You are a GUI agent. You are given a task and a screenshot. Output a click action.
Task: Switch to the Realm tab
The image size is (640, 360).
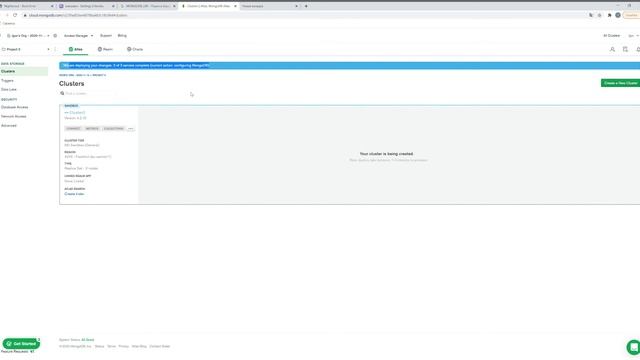tap(105, 49)
